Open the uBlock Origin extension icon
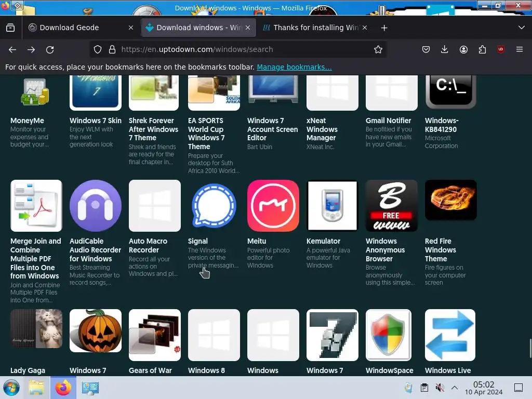 tap(501, 49)
